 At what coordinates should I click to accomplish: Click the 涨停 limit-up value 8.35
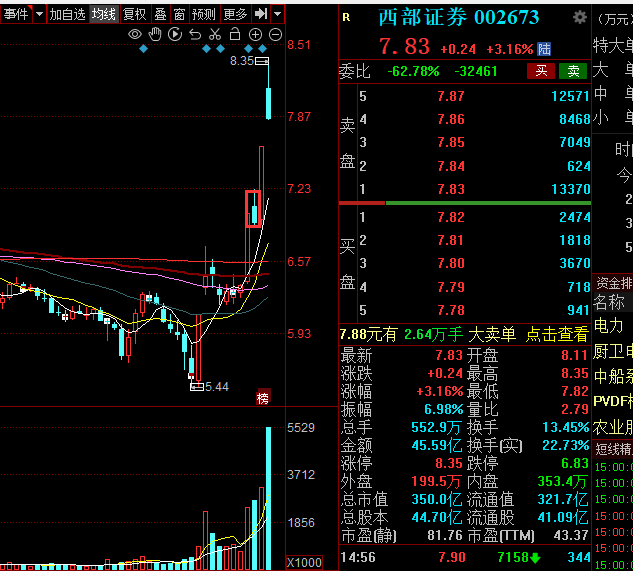point(449,463)
